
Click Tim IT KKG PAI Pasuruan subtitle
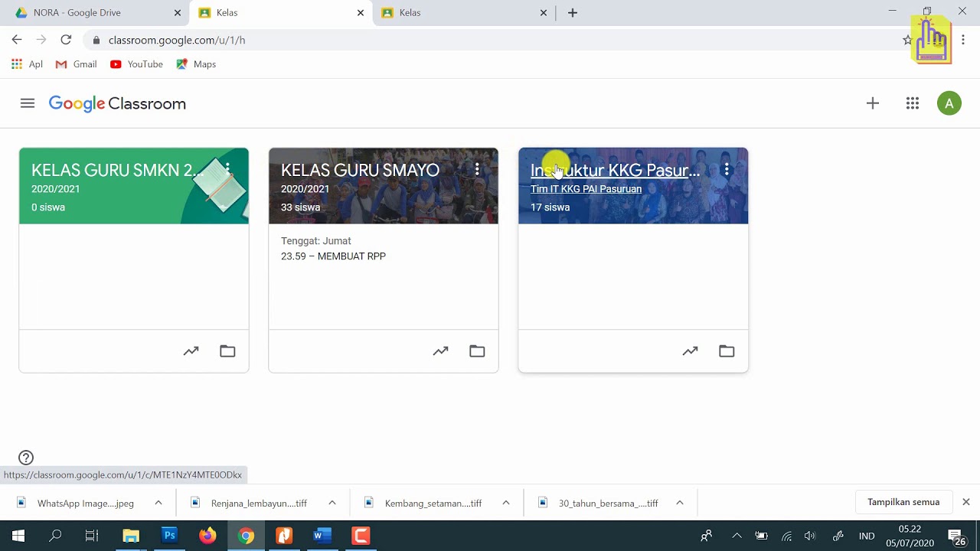(586, 189)
